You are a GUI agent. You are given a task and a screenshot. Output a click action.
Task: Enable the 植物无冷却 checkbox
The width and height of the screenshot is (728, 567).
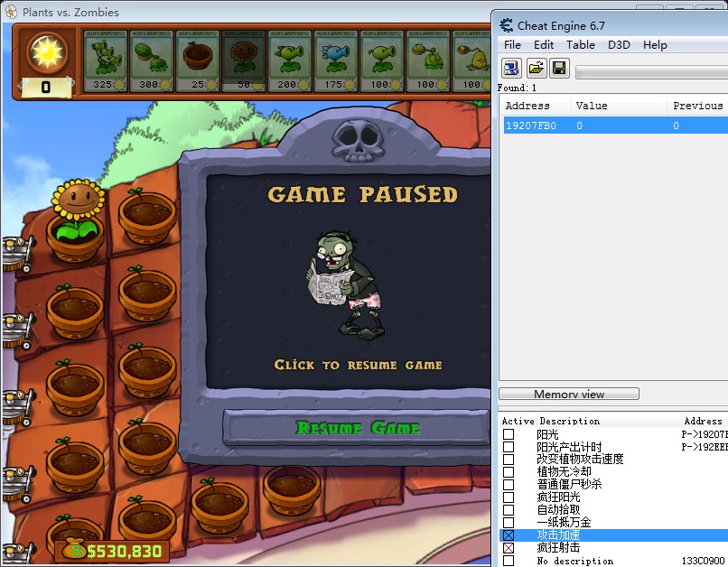tap(509, 472)
